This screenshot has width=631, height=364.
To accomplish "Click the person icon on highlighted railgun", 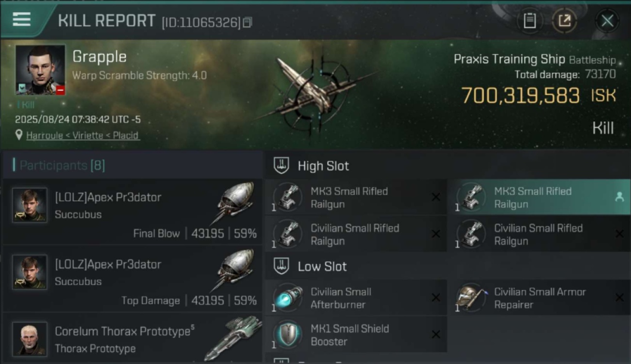I will click(x=619, y=197).
